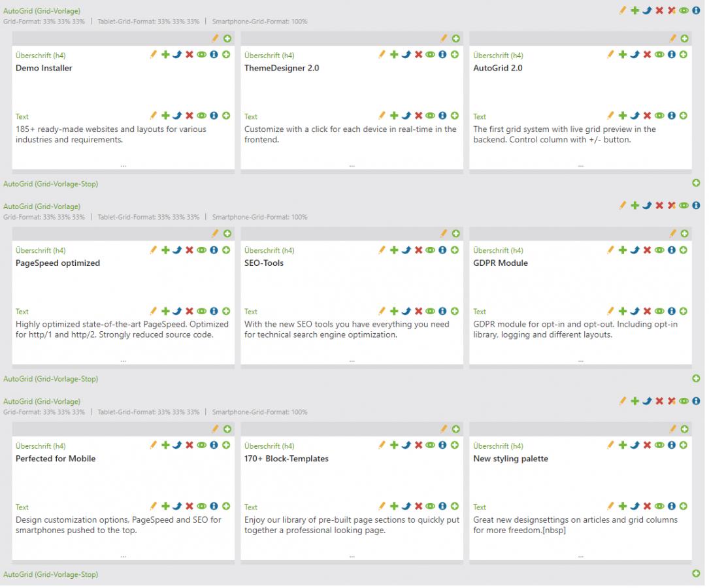Image resolution: width=709 pixels, height=588 pixels.
Task: Toggle visibility of the 170+ Block-Templates heading
Action: (x=430, y=446)
